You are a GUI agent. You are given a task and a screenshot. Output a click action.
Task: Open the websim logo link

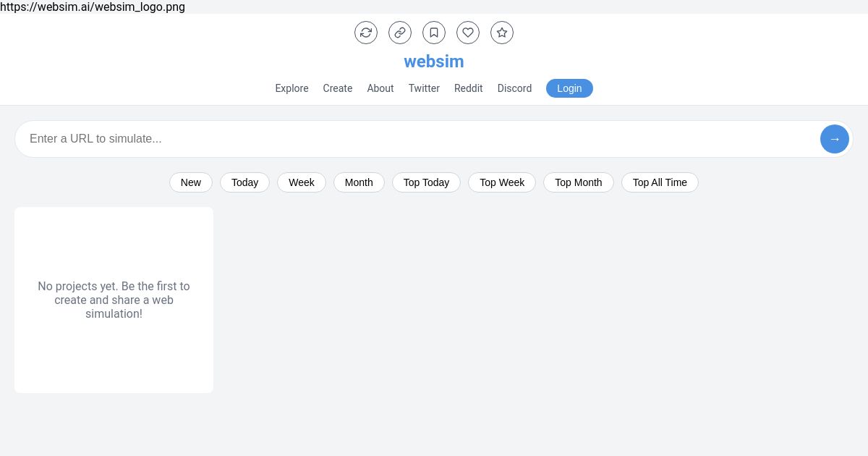[434, 62]
